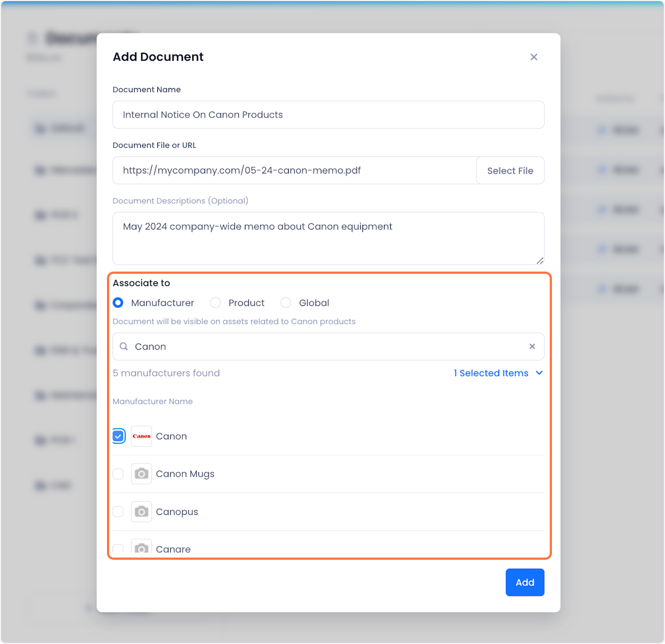Click the Add button

coord(525,582)
